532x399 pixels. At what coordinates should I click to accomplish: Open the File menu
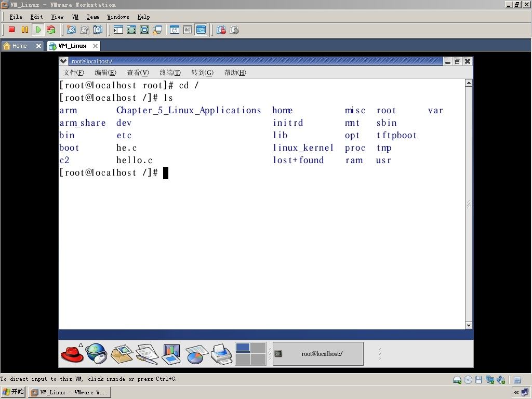coord(16,17)
